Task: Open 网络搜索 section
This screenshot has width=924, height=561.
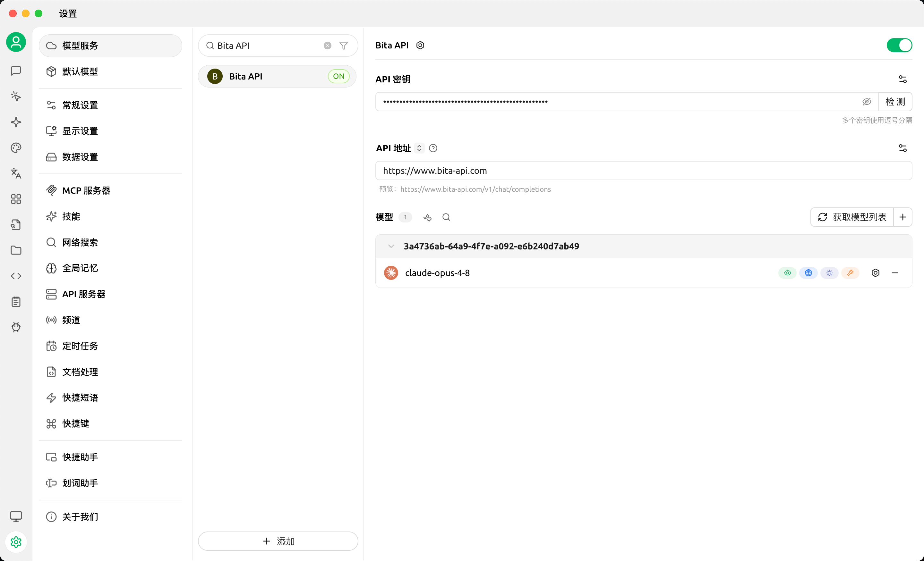Action: click(x=110, y=242)
